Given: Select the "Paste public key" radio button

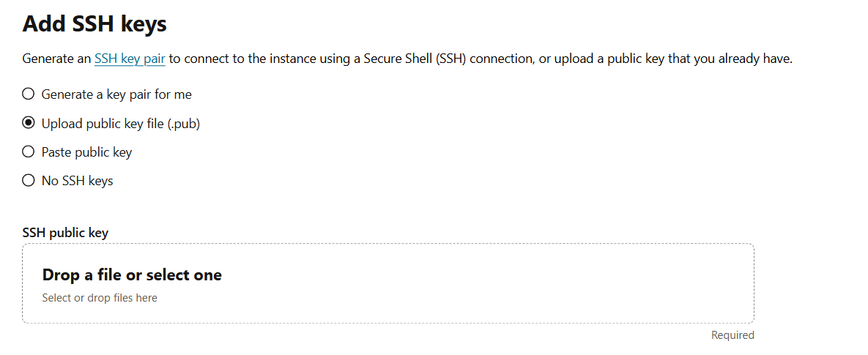Looking at the screenshot, I should click(29, 152).
